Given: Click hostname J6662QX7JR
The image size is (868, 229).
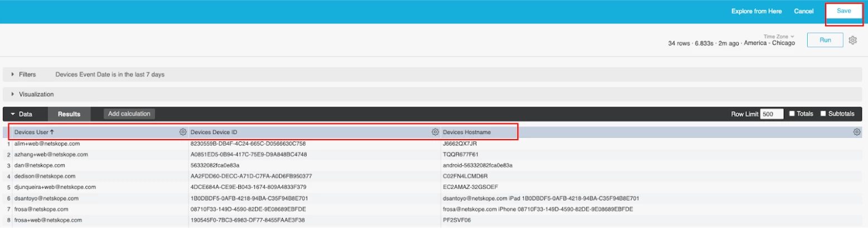Looking at the screenshot, I should [460, 144].
